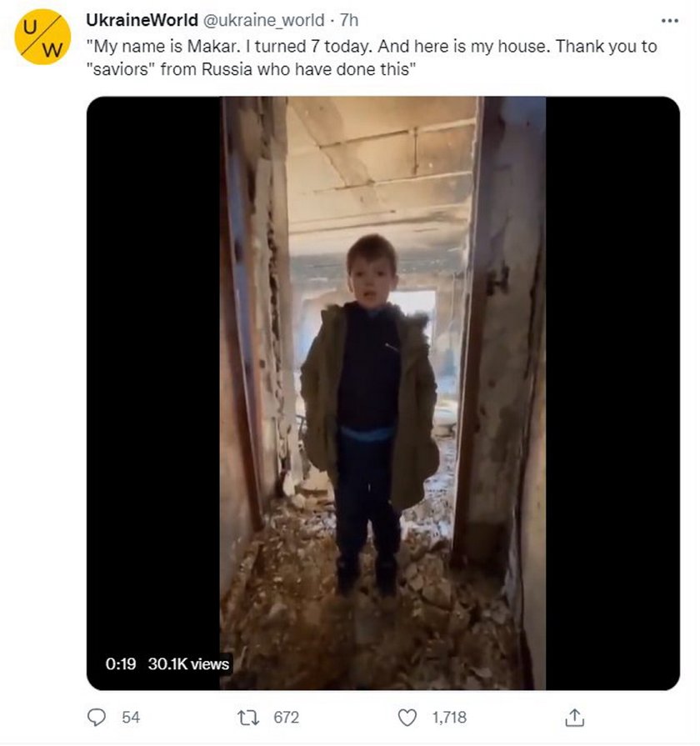
Task: Click the reply speech bubble icon
Action: tap(97, 718)
